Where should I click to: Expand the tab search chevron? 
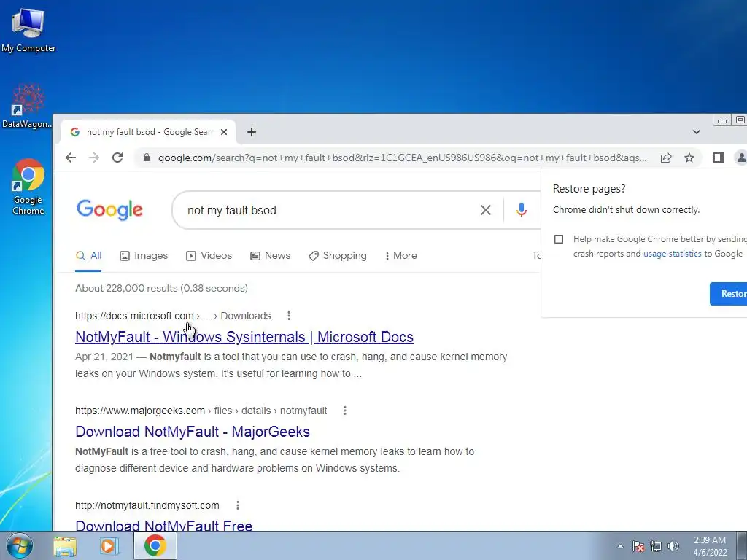[x=696, y=132]
